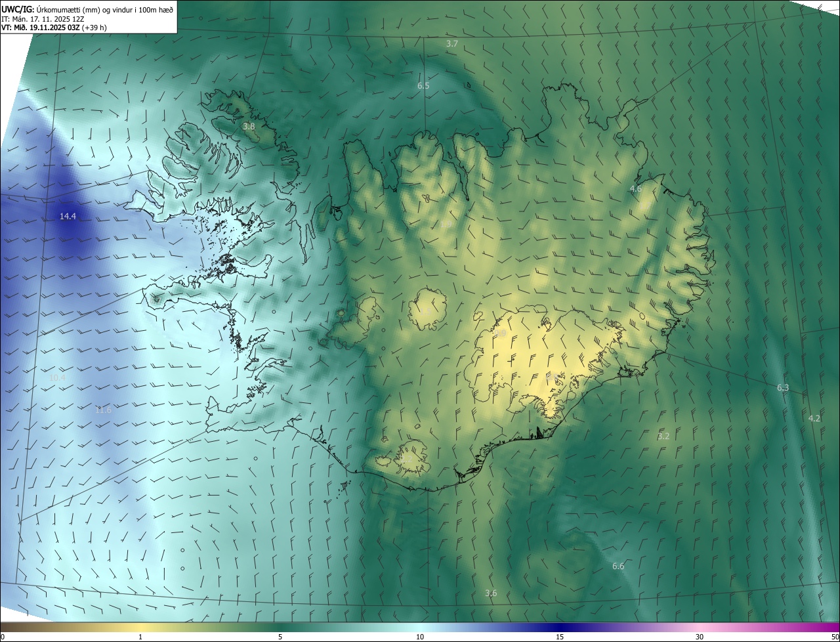
Task: Click the color scale tick label 30
Action: pyautogui.click(x=700, y=637)
